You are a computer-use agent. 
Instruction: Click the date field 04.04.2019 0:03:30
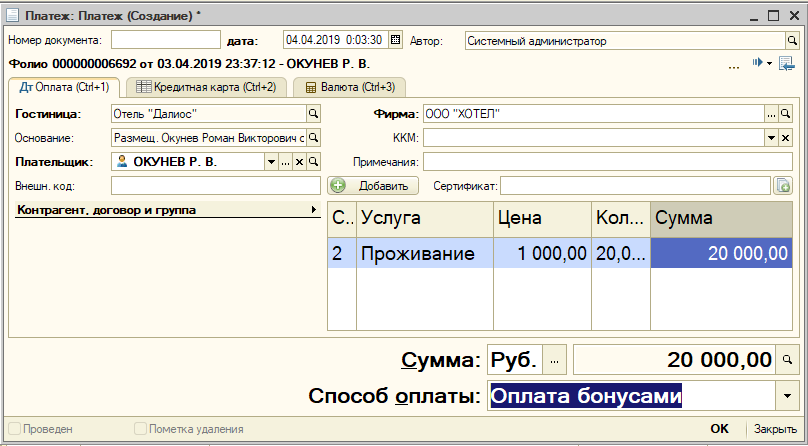(336, 40)
